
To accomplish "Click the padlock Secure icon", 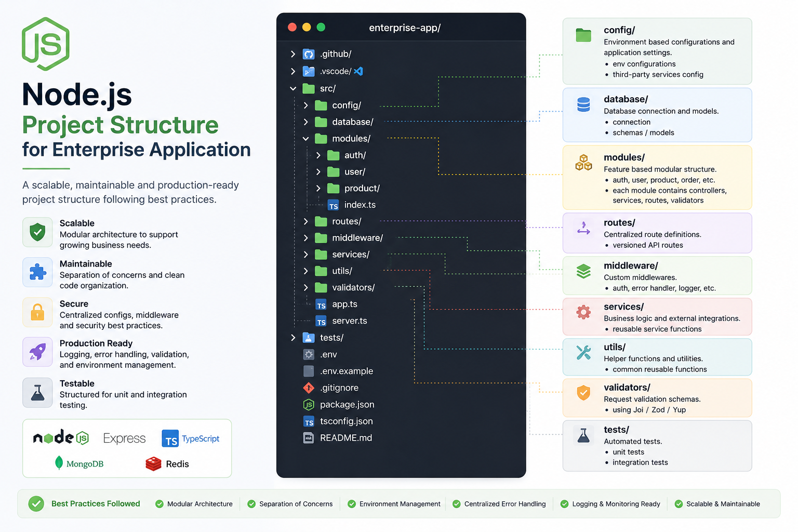I will (37, 312).
